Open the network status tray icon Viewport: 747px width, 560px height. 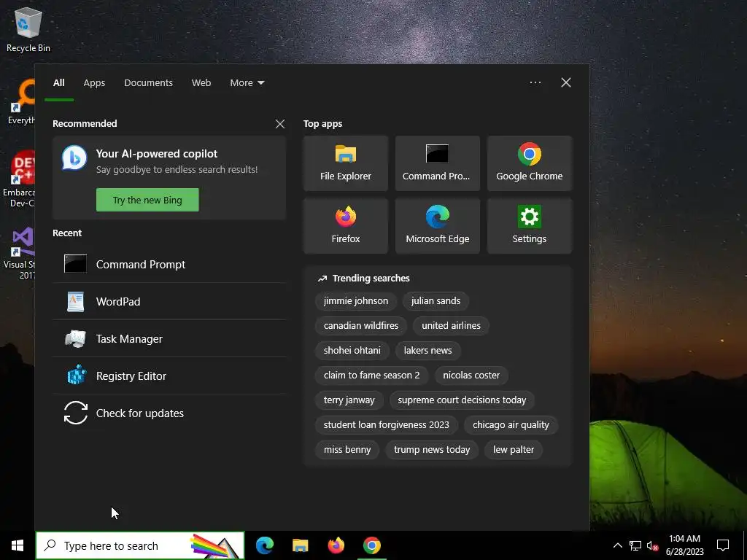pyautogui.click(x=635, y=545)
